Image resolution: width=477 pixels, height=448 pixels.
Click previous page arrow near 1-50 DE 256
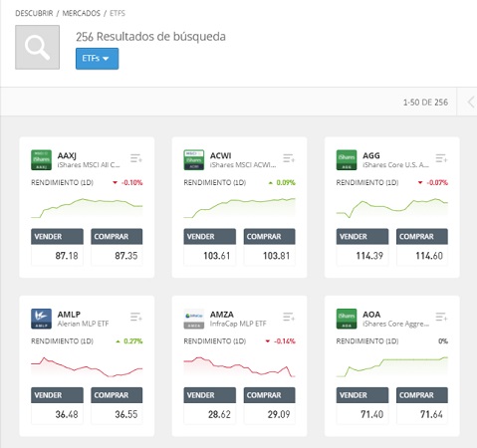tap(470, 102)
